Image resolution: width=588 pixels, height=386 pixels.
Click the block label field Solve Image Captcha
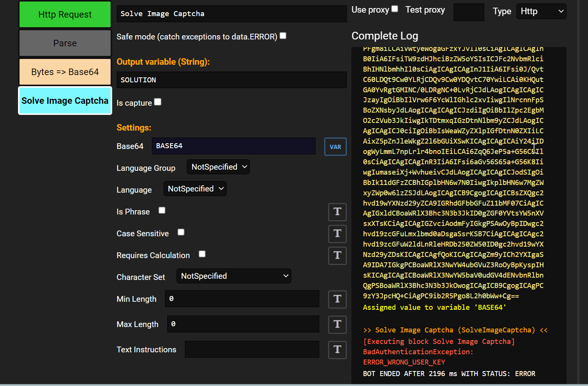click(232, 14)
